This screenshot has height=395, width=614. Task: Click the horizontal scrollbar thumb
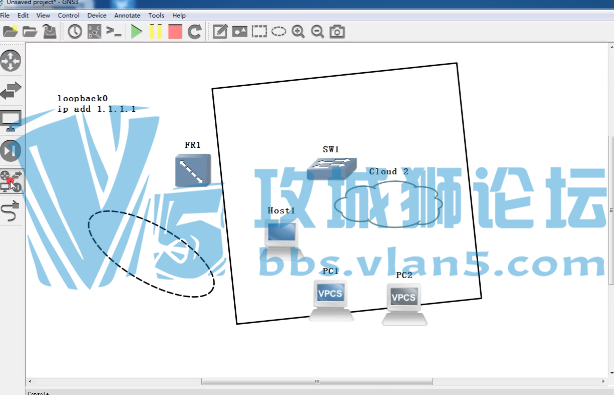(x=317, y=381)
